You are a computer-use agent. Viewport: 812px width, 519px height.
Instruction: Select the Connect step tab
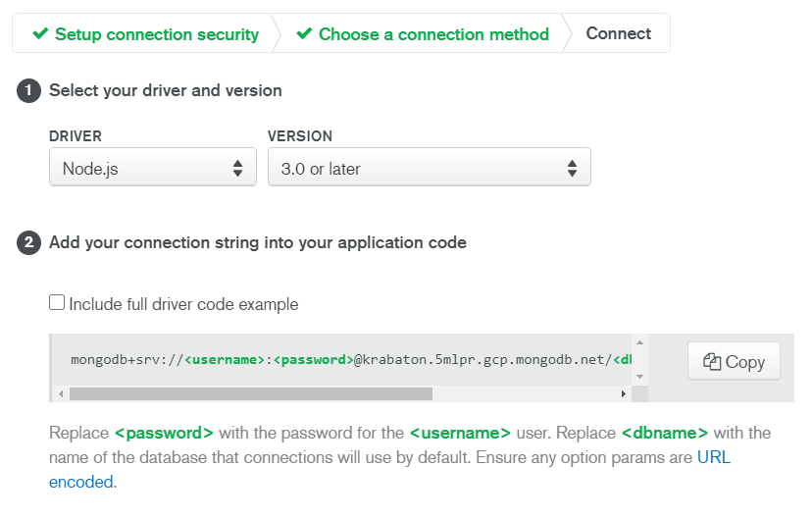coord(619,33)
